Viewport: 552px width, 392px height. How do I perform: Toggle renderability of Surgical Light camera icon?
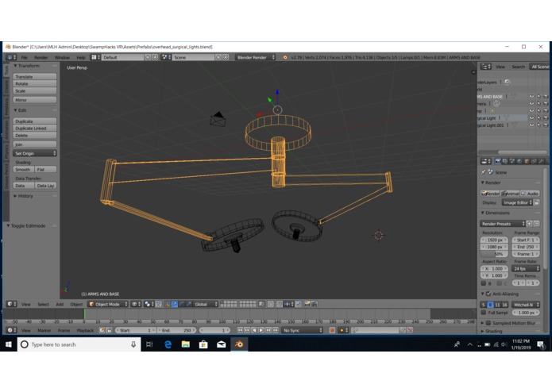546,118
